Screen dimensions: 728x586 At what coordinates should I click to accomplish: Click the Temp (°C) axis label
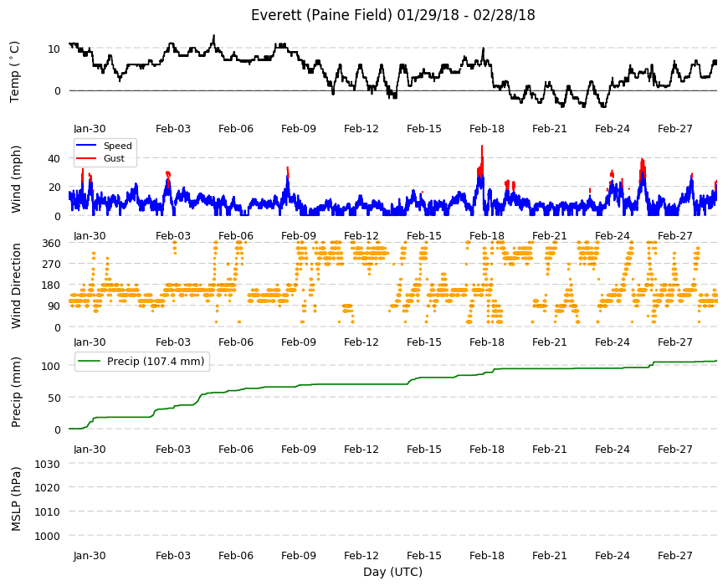[15, 72]
